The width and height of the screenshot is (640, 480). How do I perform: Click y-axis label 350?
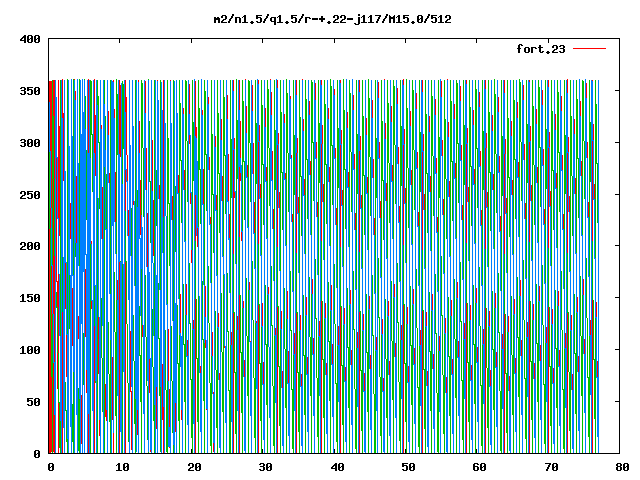30,91
